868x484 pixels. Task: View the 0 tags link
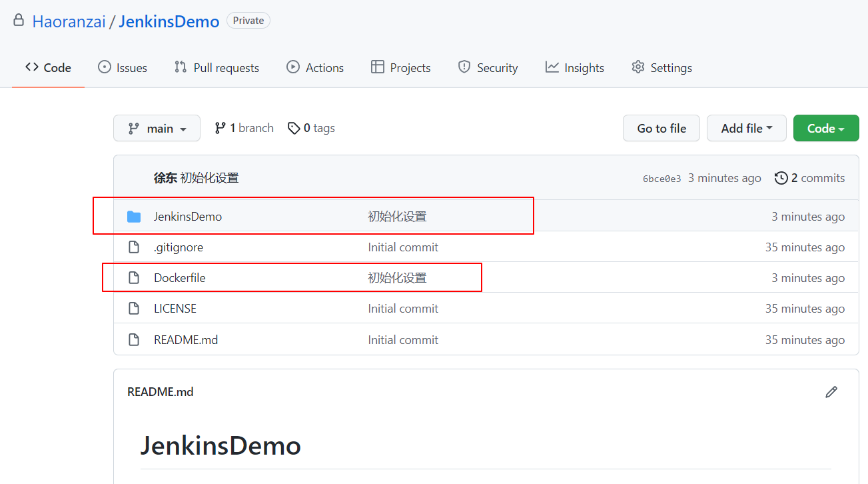pos(311,128)
